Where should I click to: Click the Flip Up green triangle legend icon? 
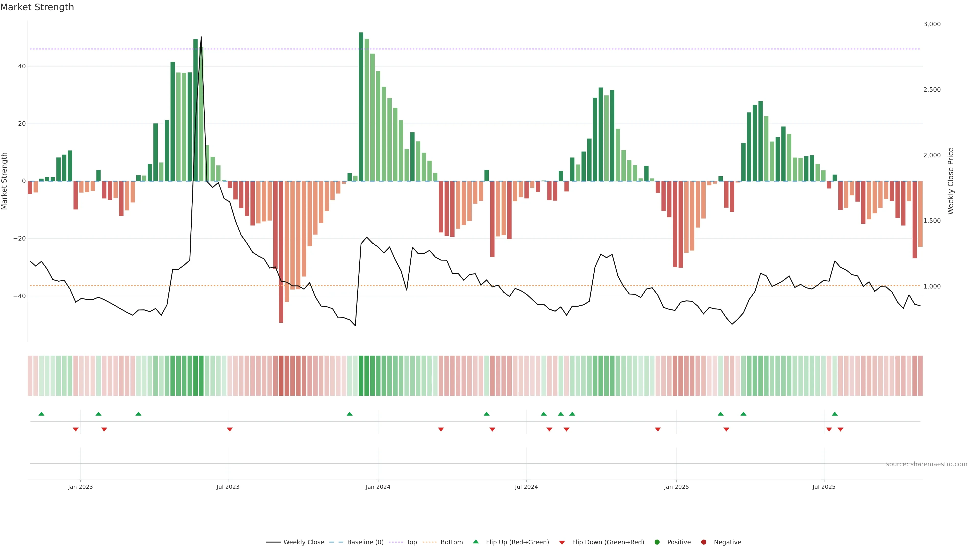click(x=475, y=542)
